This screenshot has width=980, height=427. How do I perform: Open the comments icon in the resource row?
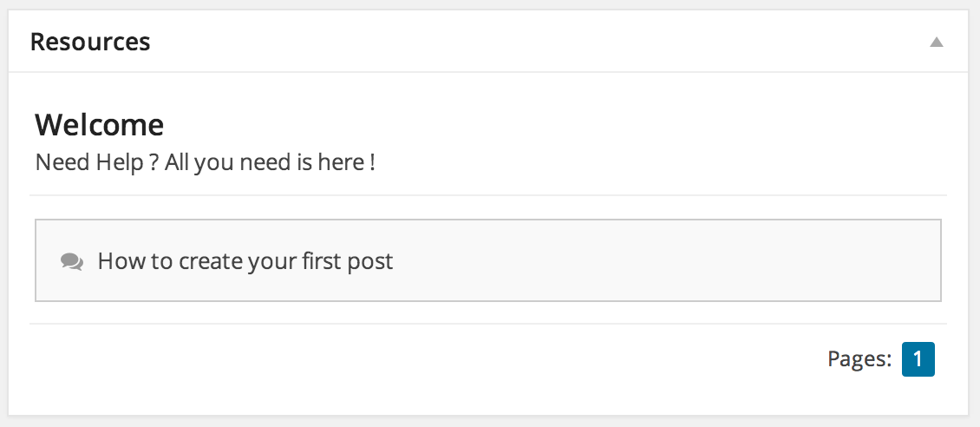pos(72,261)
